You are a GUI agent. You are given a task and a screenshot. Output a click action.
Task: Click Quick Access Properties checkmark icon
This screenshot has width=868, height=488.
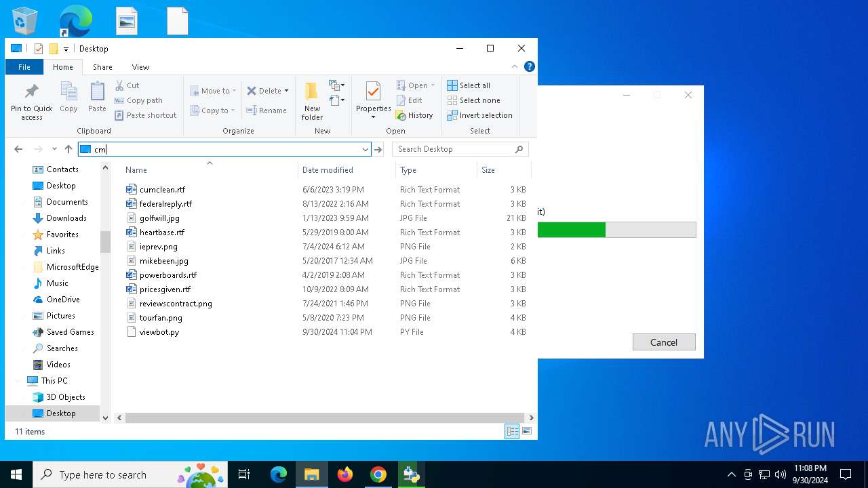click(x=39, y=49)
